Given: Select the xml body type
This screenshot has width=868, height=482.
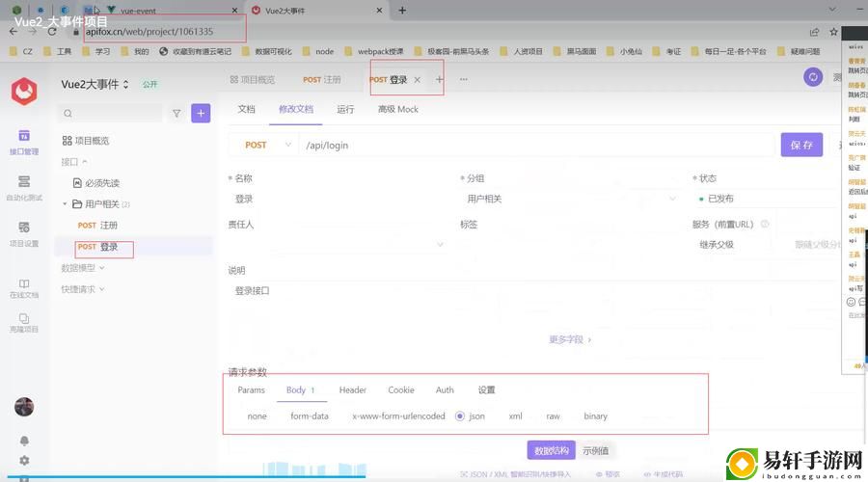Looking at the screenshot, I should tap(515, 416).
